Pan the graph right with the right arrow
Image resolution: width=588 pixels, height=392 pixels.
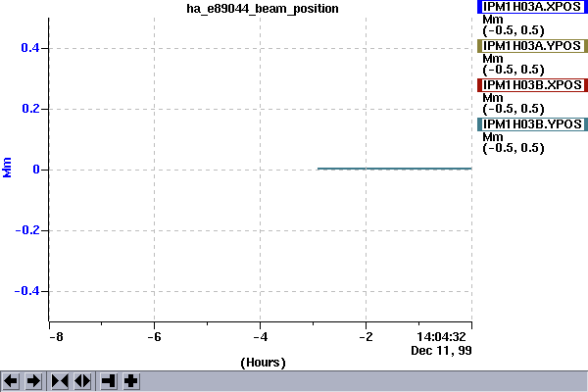point(33,381)
